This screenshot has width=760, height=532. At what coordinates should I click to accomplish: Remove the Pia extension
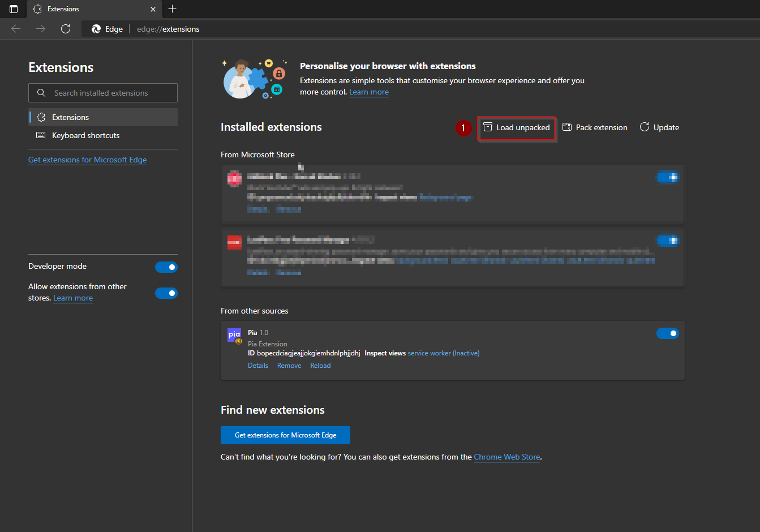pyautogui.click(x=289, y=366)
